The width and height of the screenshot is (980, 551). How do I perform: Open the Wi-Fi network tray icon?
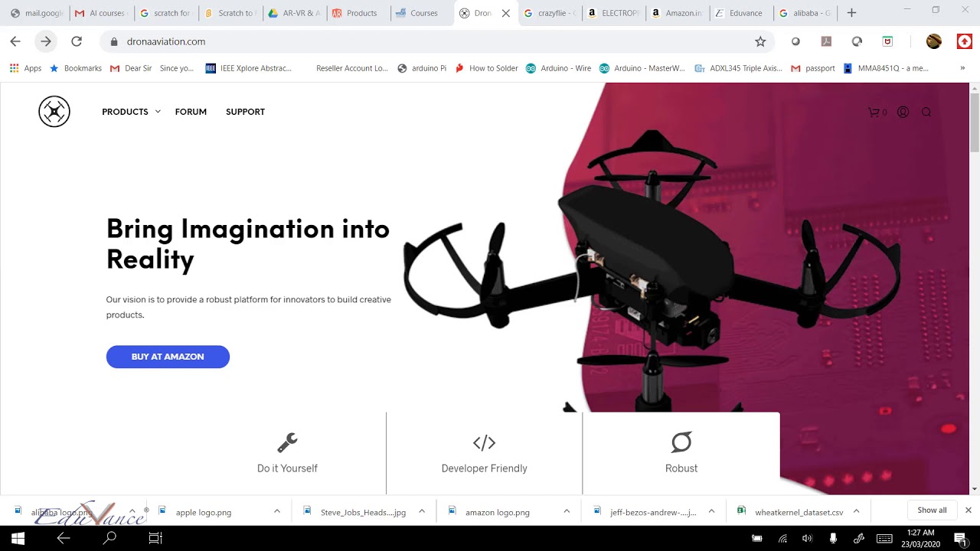pyautogui.click(x=782, y=538)
